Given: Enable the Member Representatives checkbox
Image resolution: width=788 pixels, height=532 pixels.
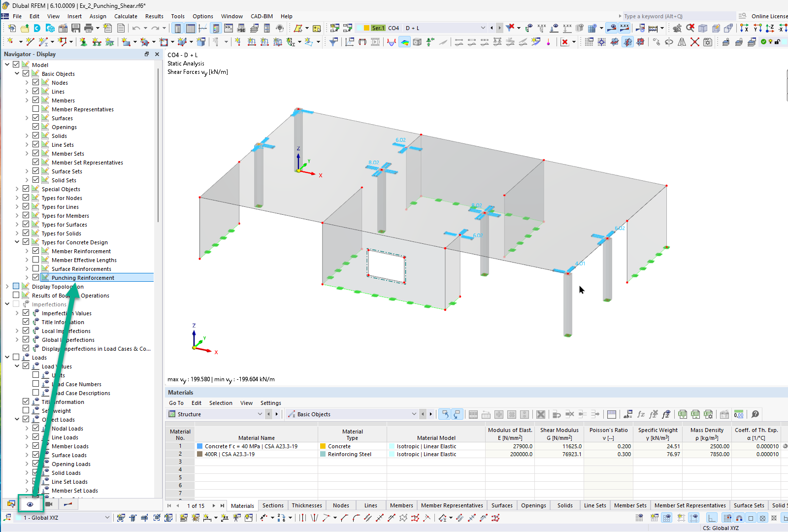Looking at the screenshot, I should [35, 108].
